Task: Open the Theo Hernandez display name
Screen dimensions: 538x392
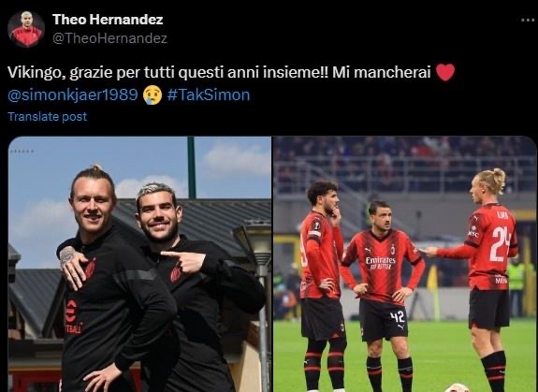Action: (x=108, y=20)
